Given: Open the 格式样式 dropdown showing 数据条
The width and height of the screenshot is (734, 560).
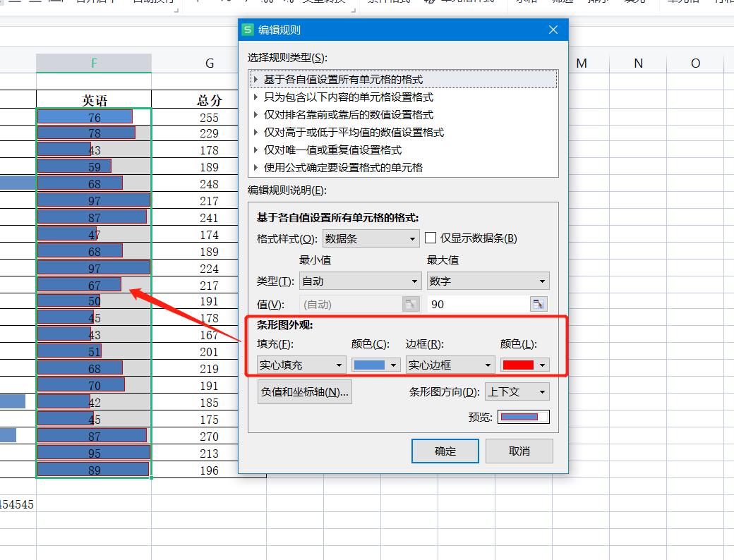Looking at the screenshot, I should point(371,238).
